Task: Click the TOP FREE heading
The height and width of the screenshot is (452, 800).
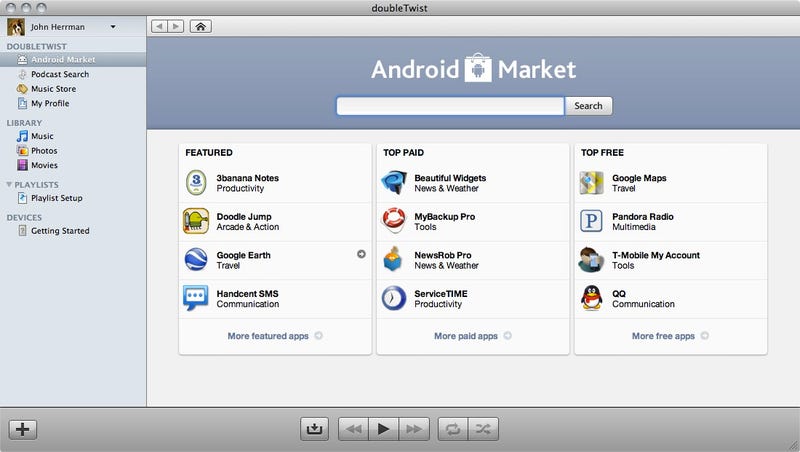Action: coord(602,153)
